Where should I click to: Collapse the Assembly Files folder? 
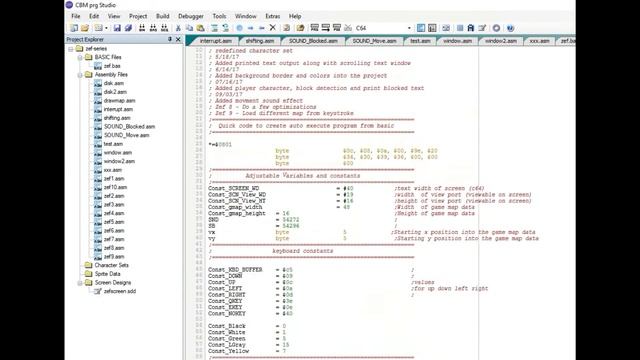pyautogui.click(x=80, y=75)
